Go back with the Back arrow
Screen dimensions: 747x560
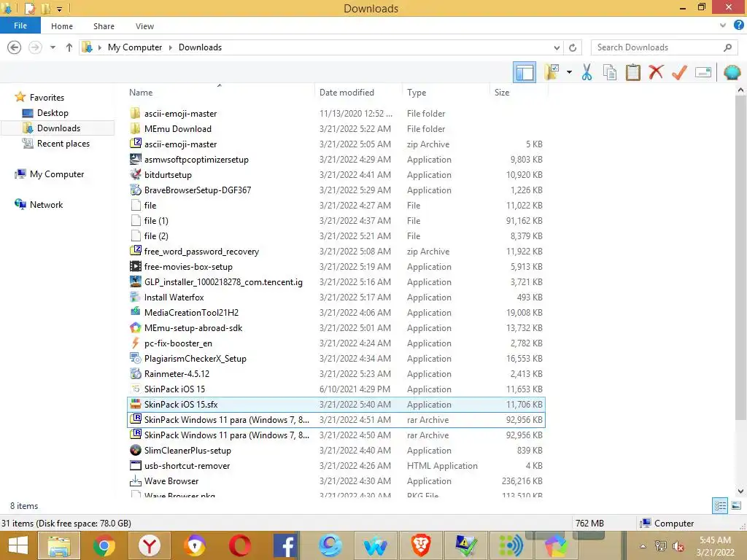pyautogui.click(x=15, y=47)
